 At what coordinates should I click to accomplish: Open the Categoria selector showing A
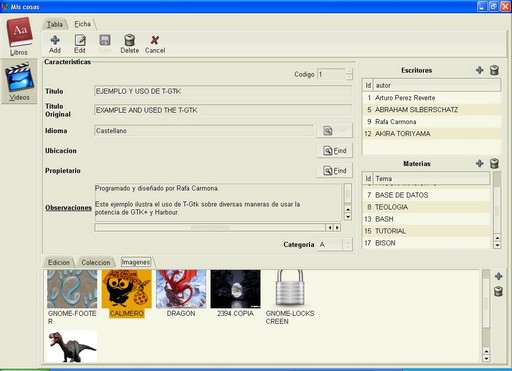(x=335, y=245)
